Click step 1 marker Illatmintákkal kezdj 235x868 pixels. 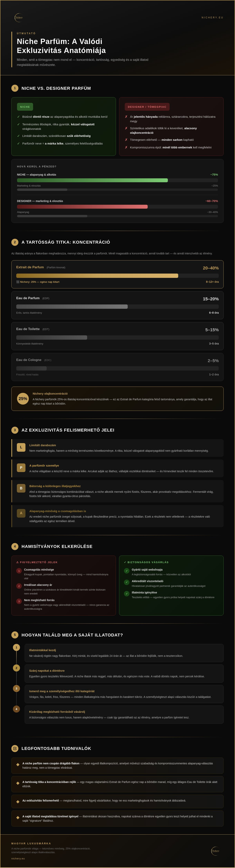tap(16, 647)
